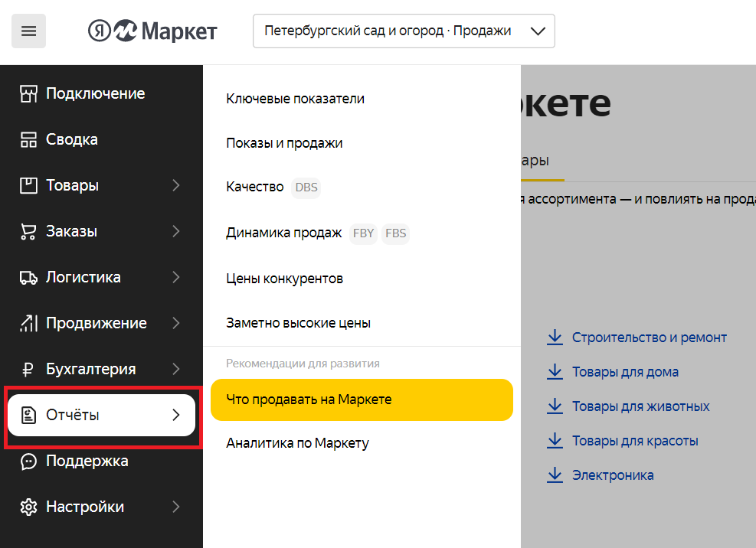Expand the Заказы submenu chevron
The image size is (756, 548).
[176, 232]
